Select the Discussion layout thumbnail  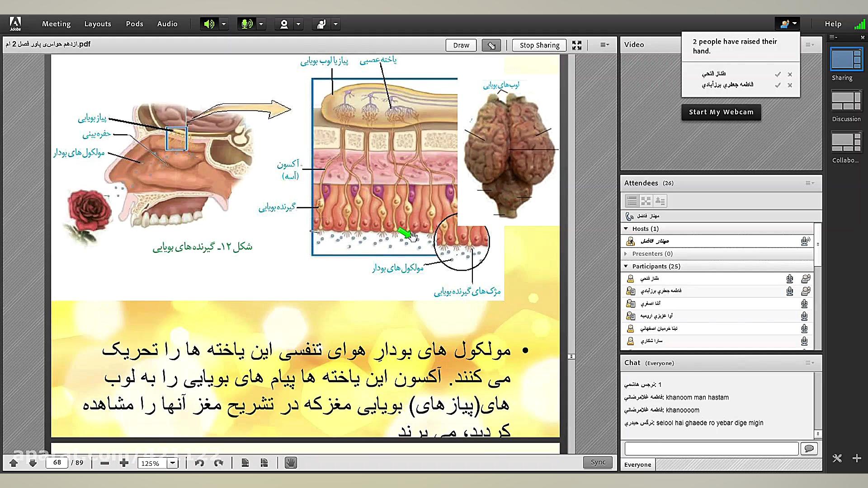pos(847,101)
